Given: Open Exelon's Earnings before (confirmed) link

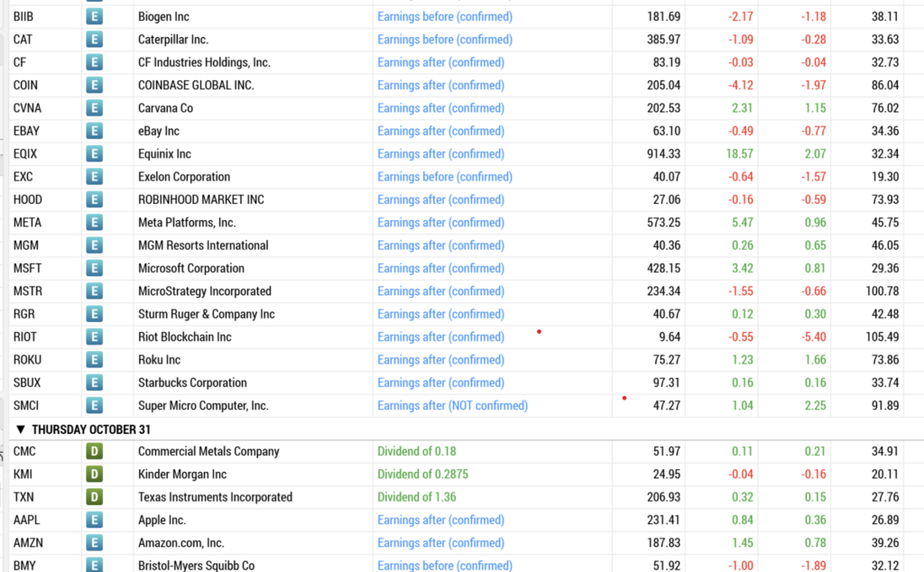Looking at the screenshot, I should point(445,177).
